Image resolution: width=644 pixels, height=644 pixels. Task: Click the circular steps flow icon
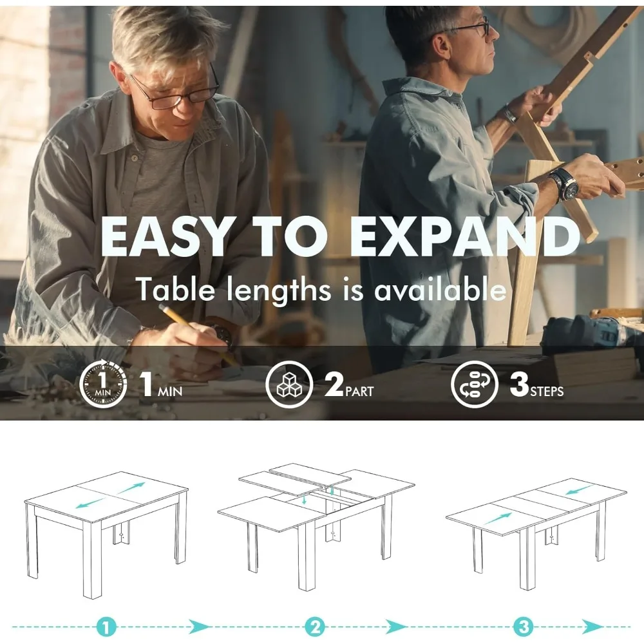pyautogui.click(x=475, y=384)
